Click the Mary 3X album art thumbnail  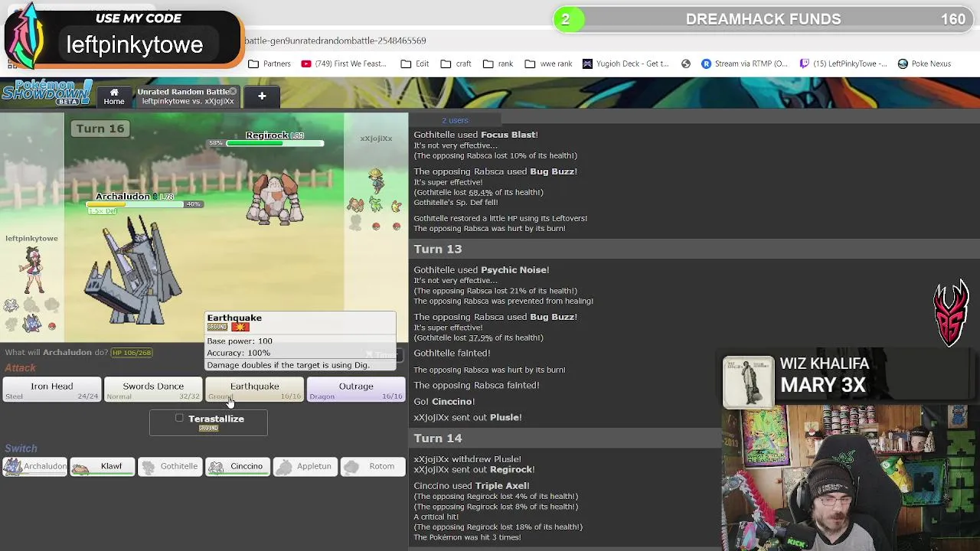[x=748, y=380]
